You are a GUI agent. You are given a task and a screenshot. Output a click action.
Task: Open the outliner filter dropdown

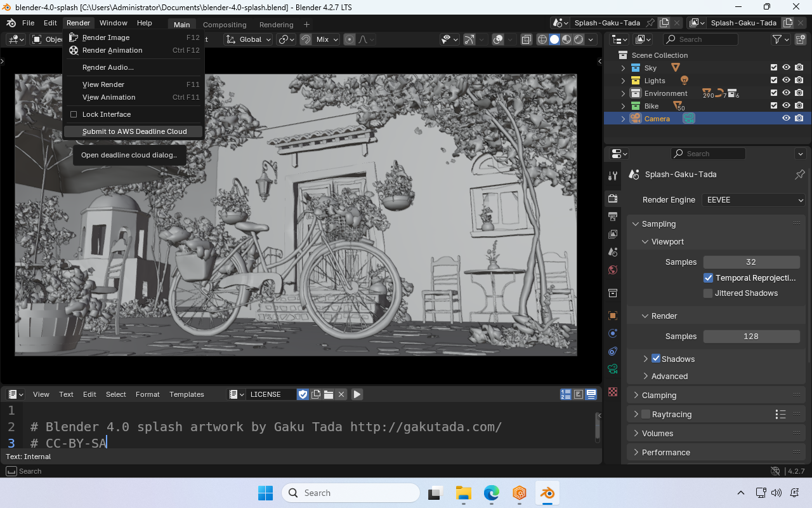click(780, 39)
